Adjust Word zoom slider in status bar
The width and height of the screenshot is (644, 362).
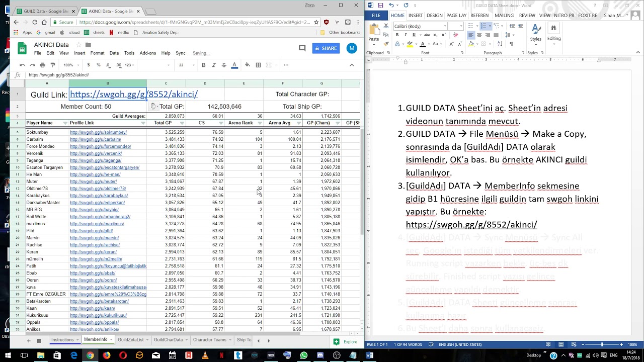602,344
